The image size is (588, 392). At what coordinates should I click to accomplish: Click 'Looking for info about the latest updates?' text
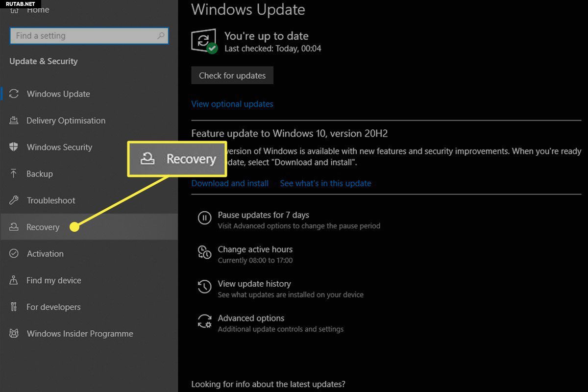coord(268,384)
